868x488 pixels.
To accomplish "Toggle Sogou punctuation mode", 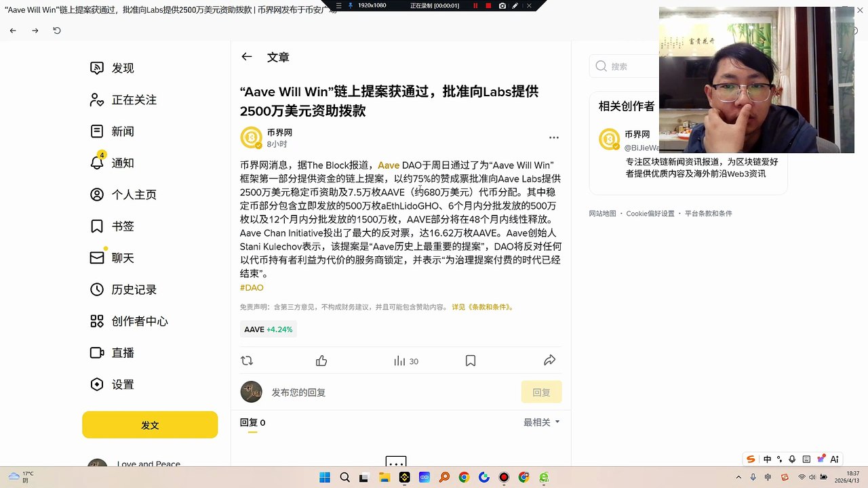I will [780, 459].
